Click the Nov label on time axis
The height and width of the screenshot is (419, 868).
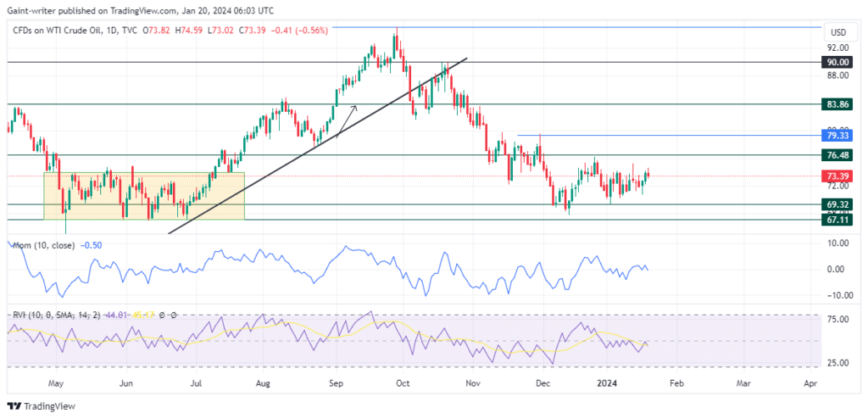472,383
